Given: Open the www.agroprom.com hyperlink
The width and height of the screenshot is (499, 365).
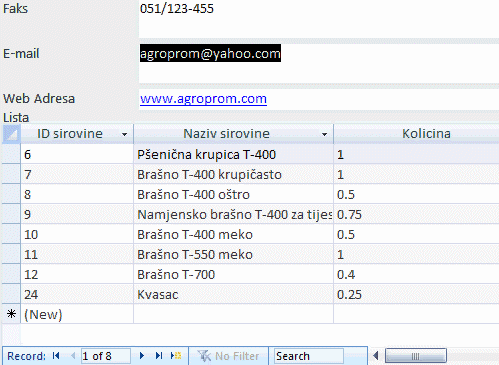Looking at the screenshot, I should 203,99.
